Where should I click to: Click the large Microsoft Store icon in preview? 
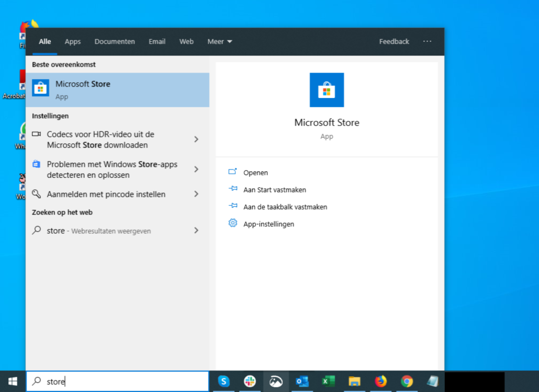(x=327, y=90)
